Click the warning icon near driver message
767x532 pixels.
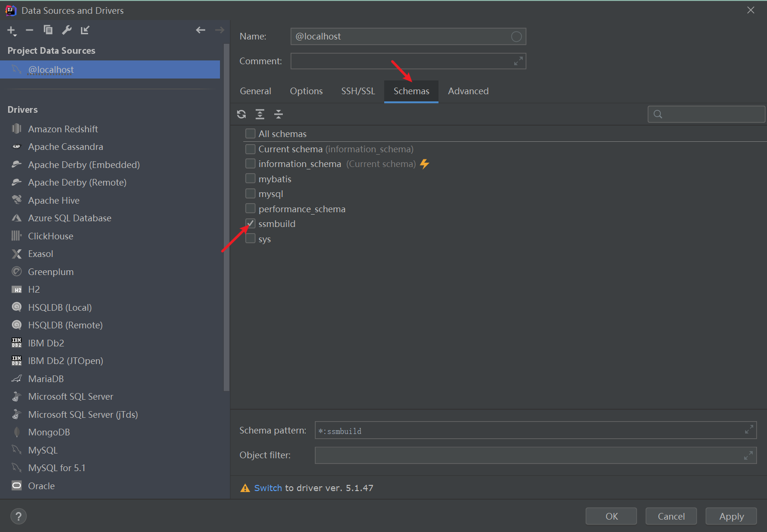[x=245, y=488]
